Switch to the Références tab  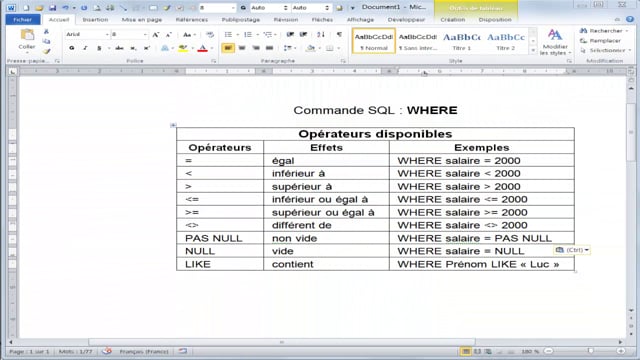coord(191,19)
